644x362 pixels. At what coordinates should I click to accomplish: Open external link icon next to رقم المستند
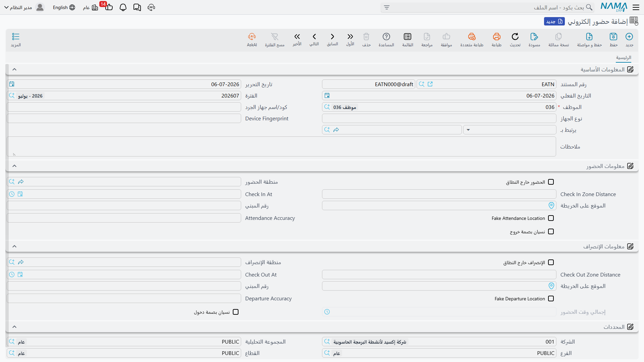[x=430, y=84]
